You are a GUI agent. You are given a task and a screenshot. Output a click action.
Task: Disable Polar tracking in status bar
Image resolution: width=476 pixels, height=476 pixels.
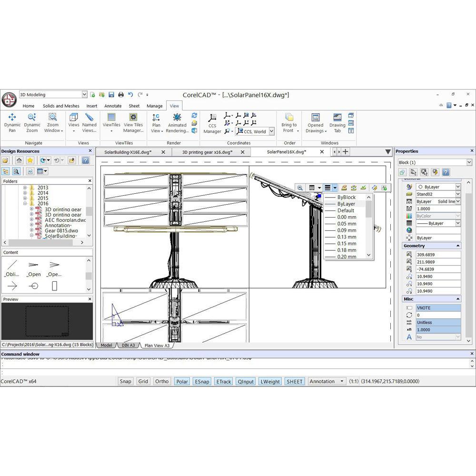[x=182, y=381]
